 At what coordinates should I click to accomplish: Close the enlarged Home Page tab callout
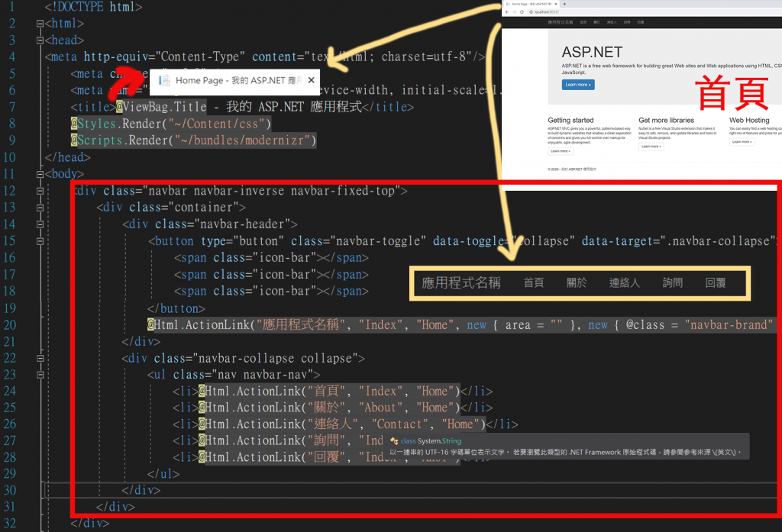[x=312, y=80]
